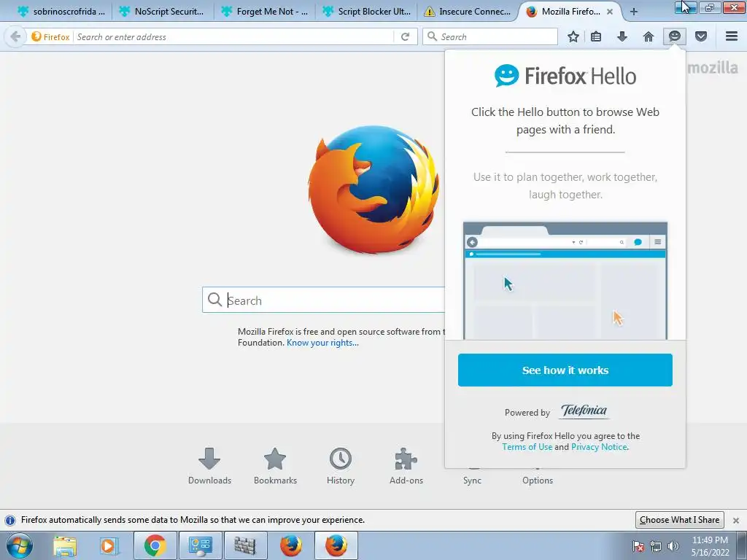Click the info icon in notification bar
Viewport: 747px width, 560px height.
(10, 521)
